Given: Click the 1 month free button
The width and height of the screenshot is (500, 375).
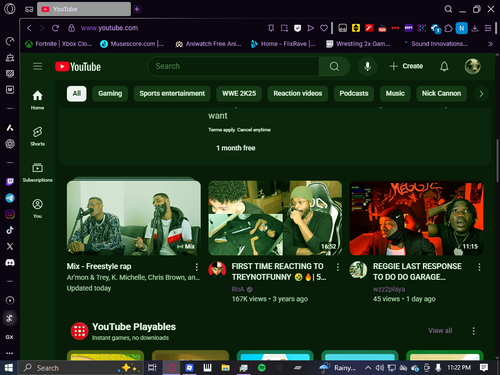Looking at the screenshot, I should coord(236,148).
